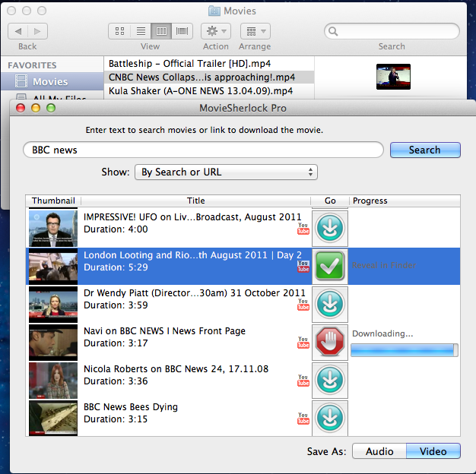
Task: Switch Finder to Cover Flow view
Action: coord(182,31)
